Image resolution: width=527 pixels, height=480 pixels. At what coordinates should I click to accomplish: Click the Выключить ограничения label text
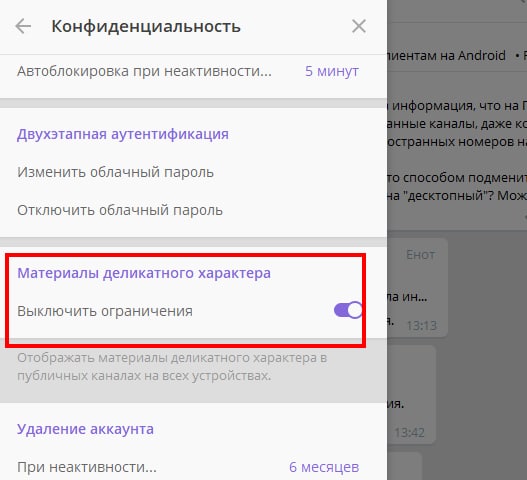click(x=105, y=311)
